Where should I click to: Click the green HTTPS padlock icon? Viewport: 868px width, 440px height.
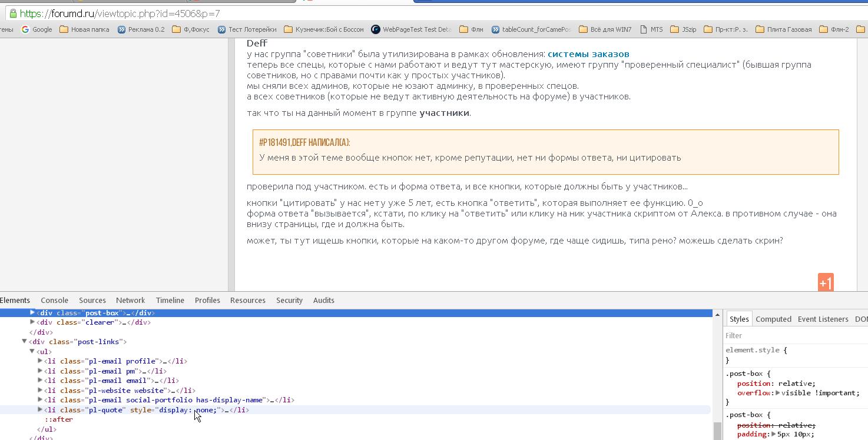click(13, 14)
